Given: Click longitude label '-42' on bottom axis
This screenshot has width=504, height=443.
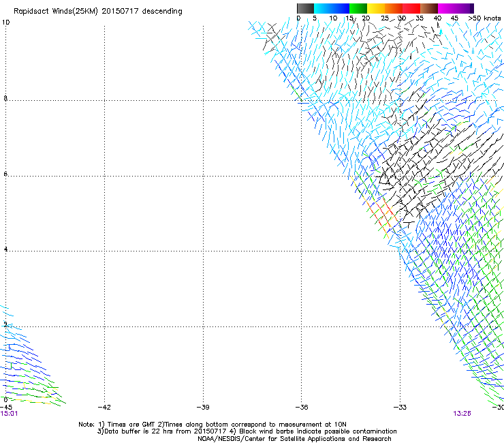Looking at the screenshot, I should pyautogui.click(x=104, y=407).
